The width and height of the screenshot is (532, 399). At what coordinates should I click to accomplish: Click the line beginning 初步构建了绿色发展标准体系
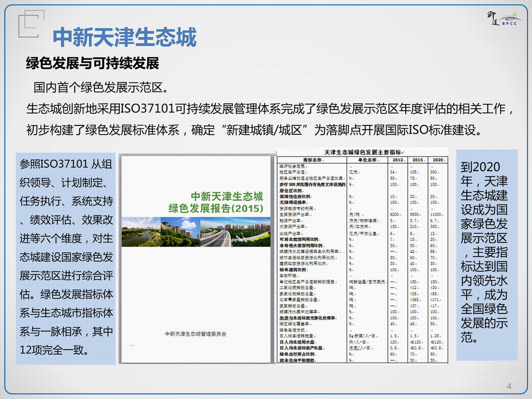click(x=254, y=130)
